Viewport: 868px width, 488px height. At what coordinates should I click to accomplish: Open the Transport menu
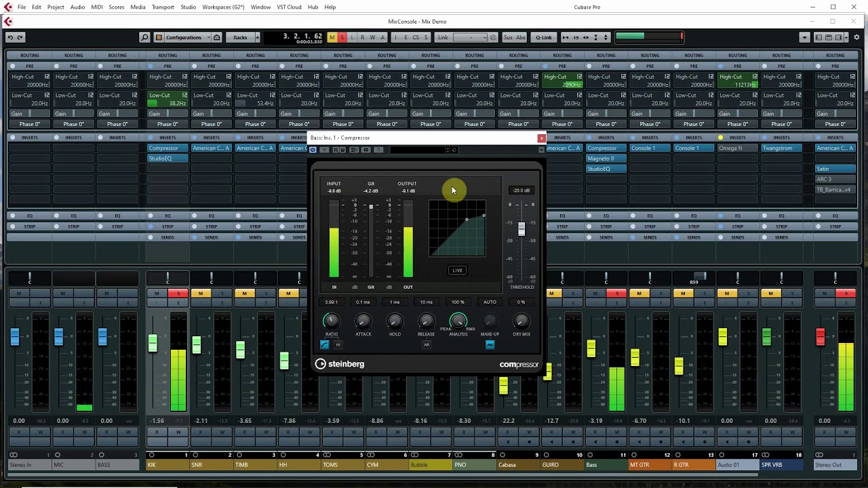tap(163, 7)
